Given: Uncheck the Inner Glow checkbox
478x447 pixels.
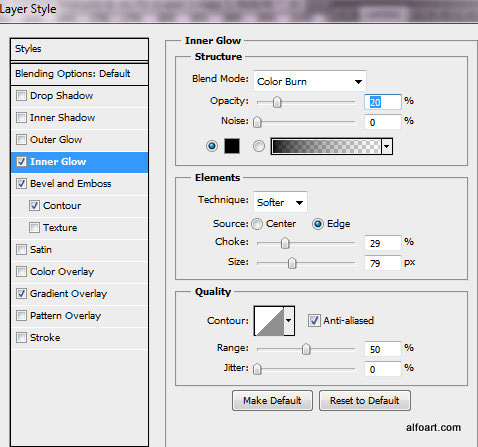Looking at the screenshot, I should (21, 162).
